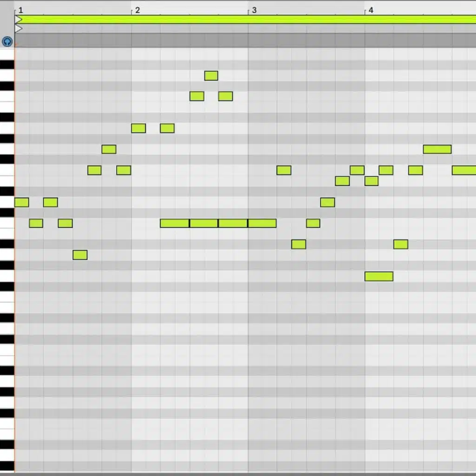The width and height of the screenshot is (476, 476).
Task: Select the clip start marker triangle
Action: [18, 29]
